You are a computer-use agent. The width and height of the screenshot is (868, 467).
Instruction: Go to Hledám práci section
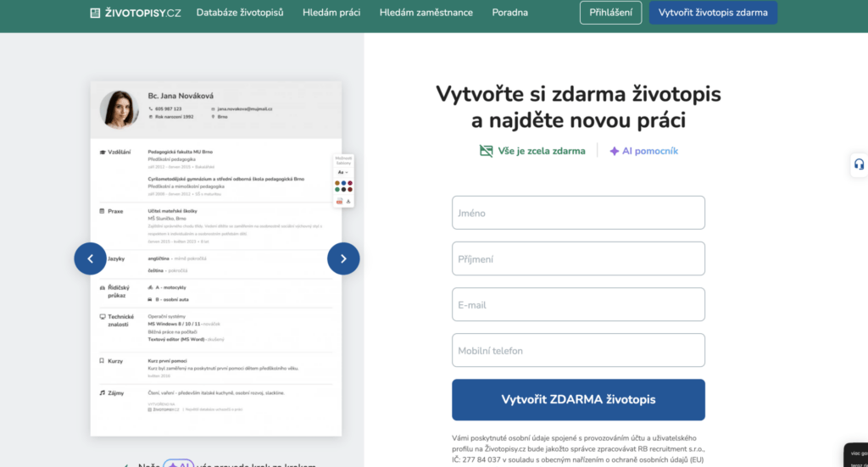coord(331,13)
